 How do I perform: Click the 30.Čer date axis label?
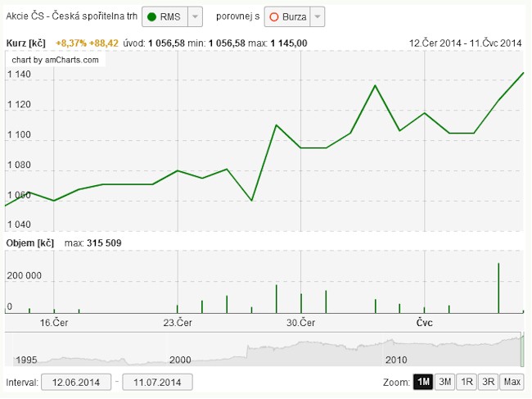[300, 323]
